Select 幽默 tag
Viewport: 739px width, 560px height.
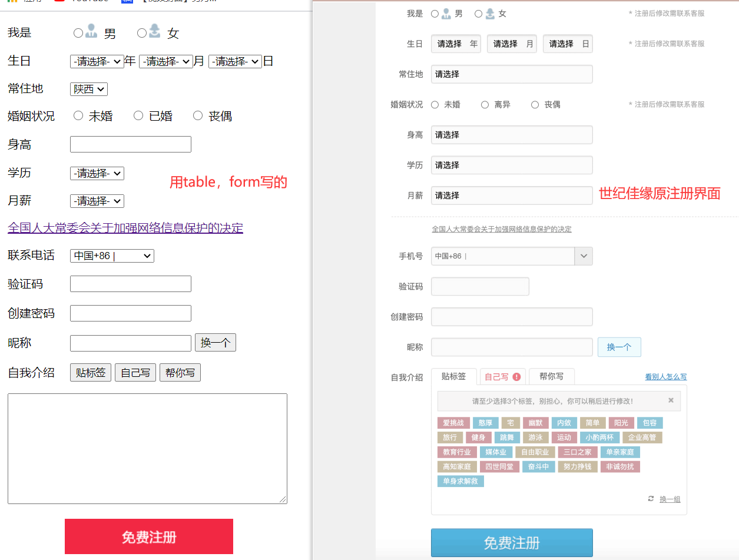535,423
